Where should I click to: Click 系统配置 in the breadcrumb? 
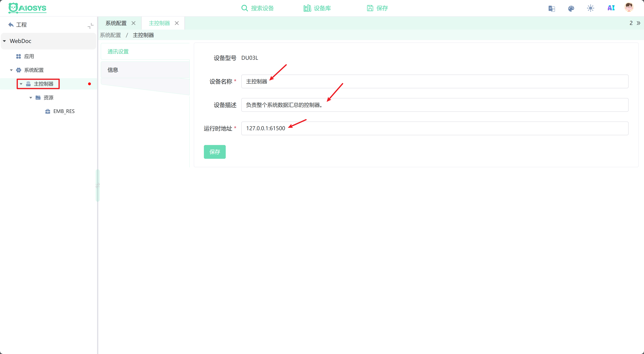click(110, 35)
